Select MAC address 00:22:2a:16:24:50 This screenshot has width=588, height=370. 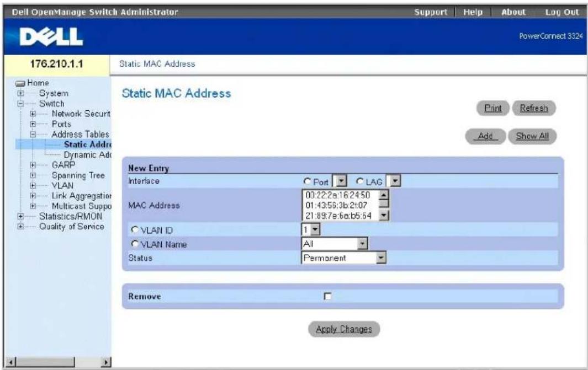pos(337,195)
